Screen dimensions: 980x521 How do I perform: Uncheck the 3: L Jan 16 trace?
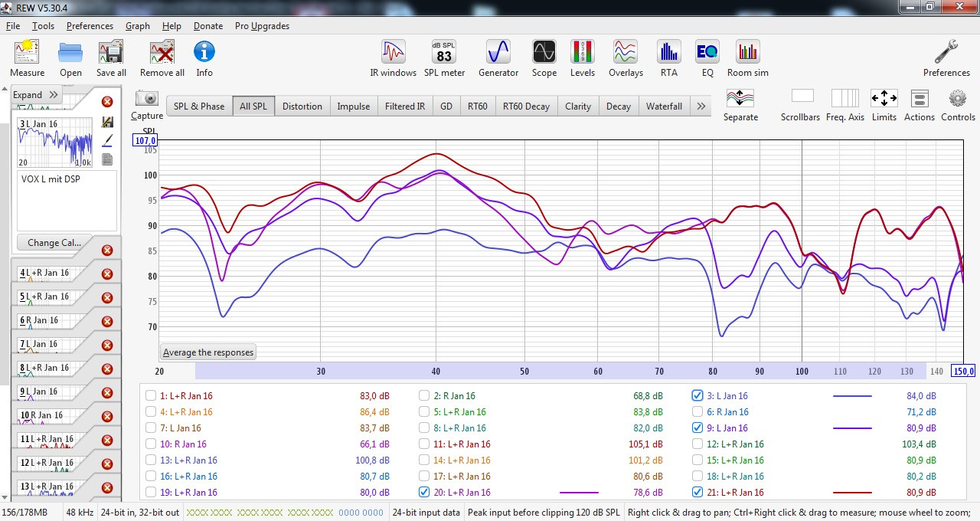[x=697, y=396]
